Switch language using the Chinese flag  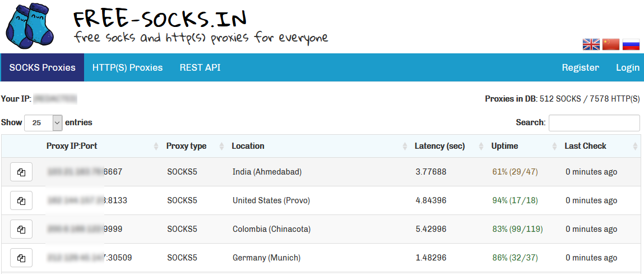(611, 44)
